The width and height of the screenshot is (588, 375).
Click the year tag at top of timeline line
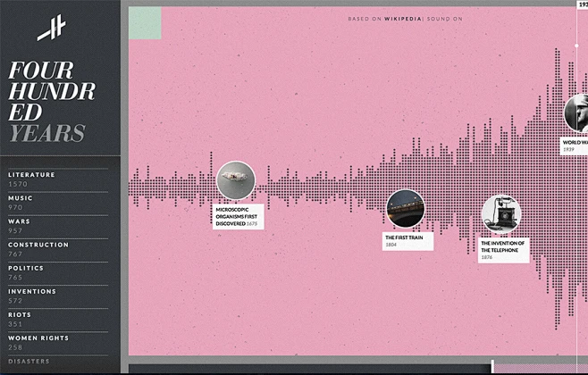(583, 4)
